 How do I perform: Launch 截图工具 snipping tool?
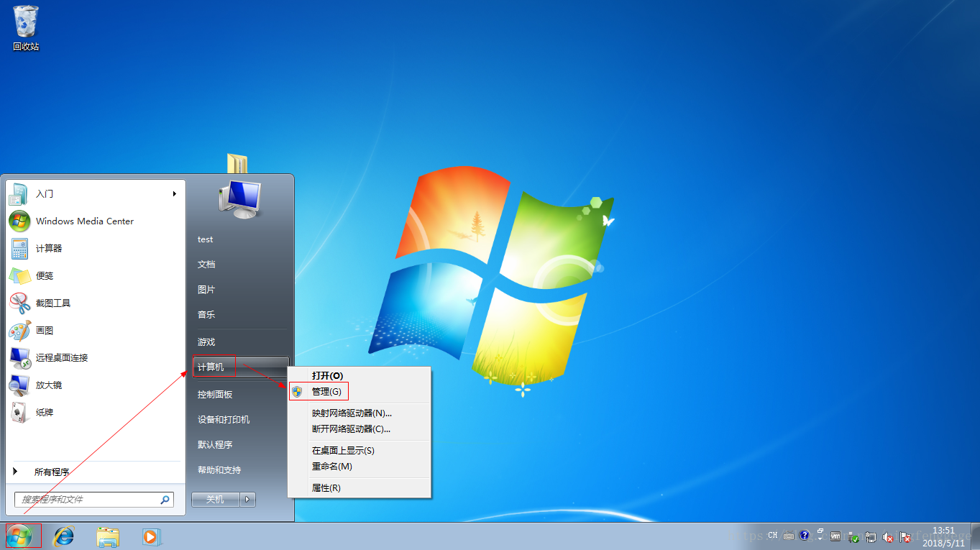[x=95, y=303]
